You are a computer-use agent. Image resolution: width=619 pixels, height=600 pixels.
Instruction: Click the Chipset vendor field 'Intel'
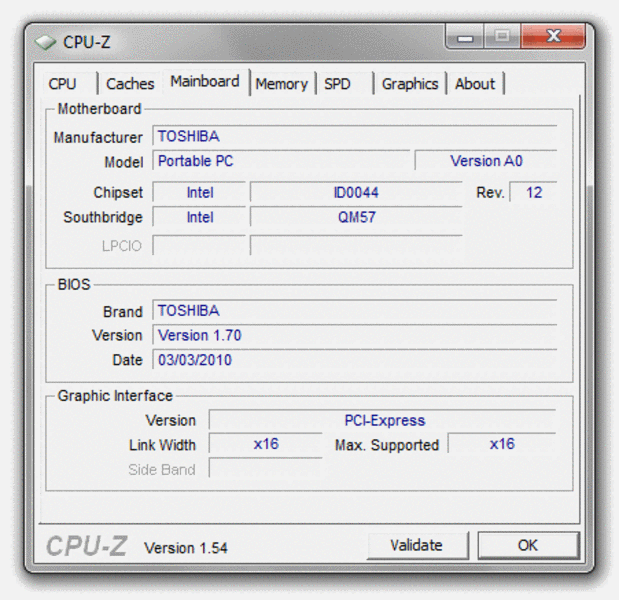pyautogui.click(x=199, y=192)
